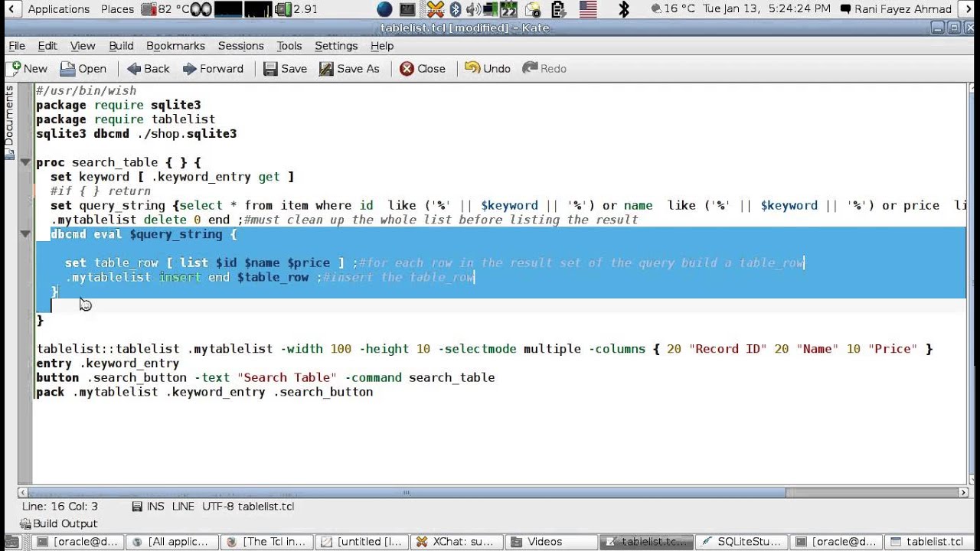Open the Build Output panel
The width and height of the screenshot is (980, 551).
pos(58,523)
